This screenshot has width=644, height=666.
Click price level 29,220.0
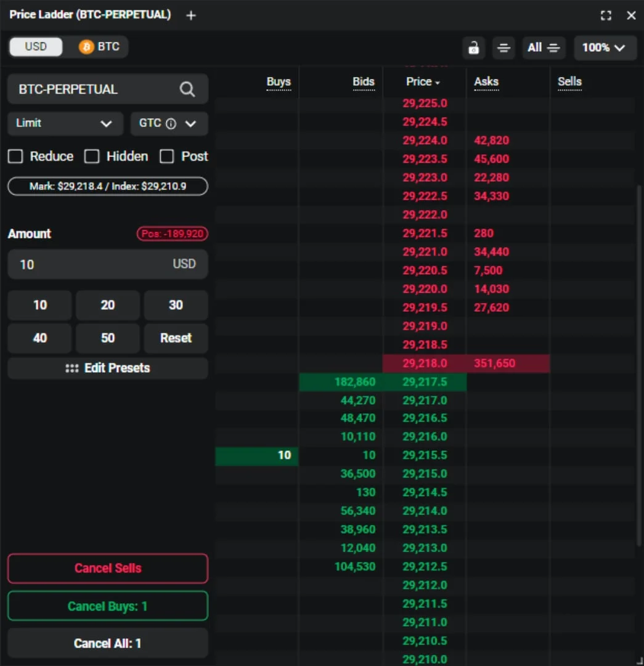click(425, 289)
